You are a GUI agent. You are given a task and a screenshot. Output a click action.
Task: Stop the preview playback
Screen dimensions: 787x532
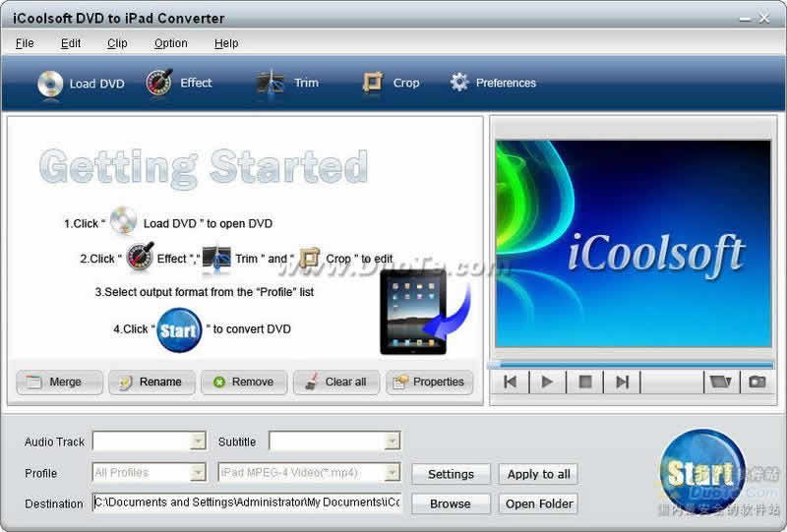(x=585, y=382)
